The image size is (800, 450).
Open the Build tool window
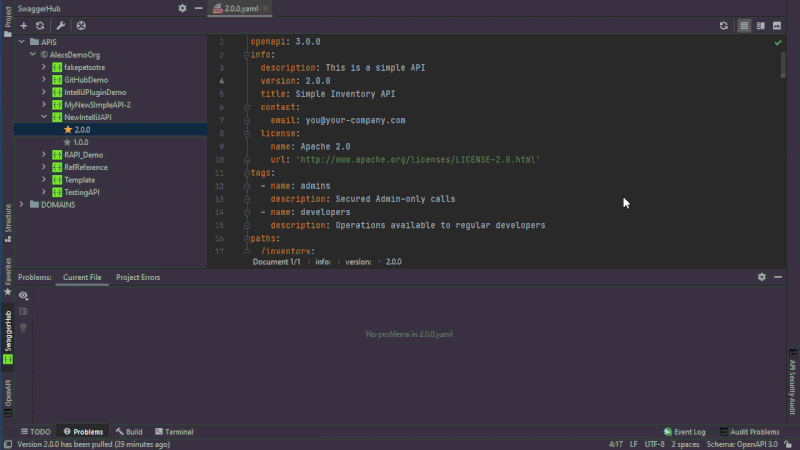coord(129,432)
